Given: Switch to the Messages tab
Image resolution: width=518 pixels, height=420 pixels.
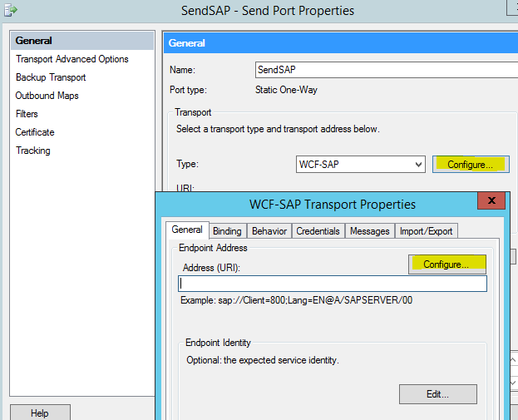Looking at the screenshot, I should (x=370, y=231).
